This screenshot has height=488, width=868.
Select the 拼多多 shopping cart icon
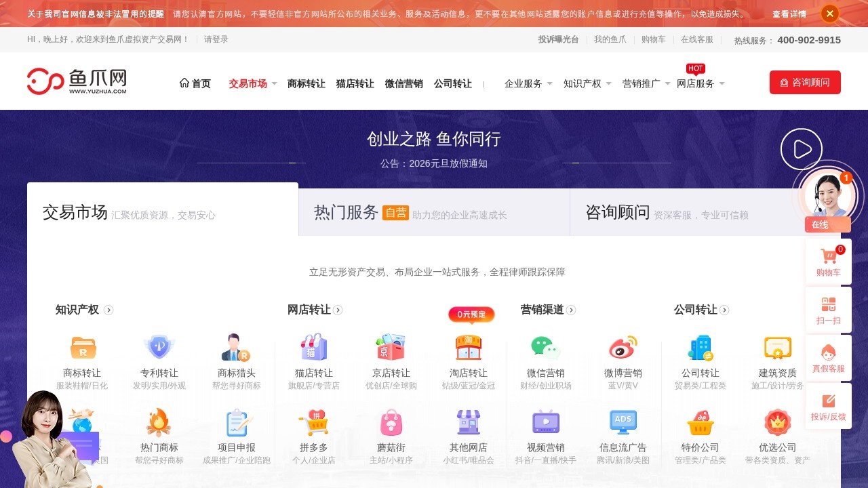(x=313, y=422)
